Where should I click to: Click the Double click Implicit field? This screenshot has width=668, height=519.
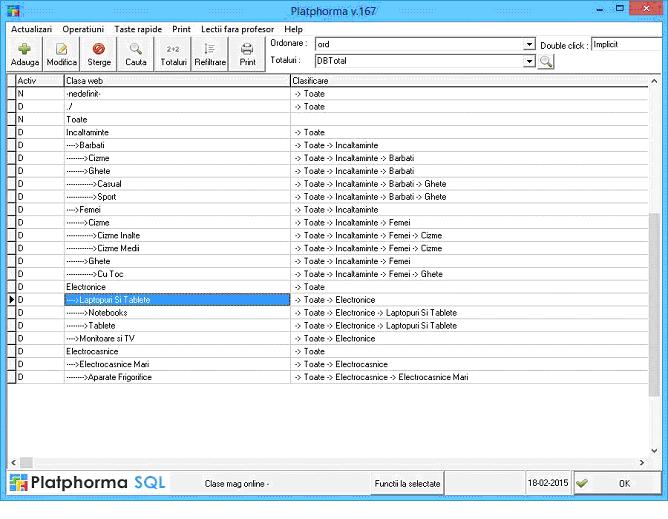click(x=625, y=45)
